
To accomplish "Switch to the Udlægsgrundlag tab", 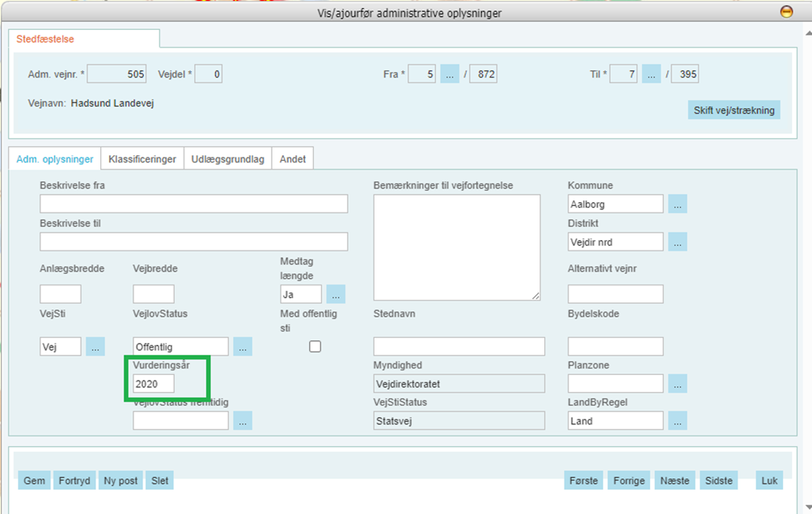I will point(227,159).
